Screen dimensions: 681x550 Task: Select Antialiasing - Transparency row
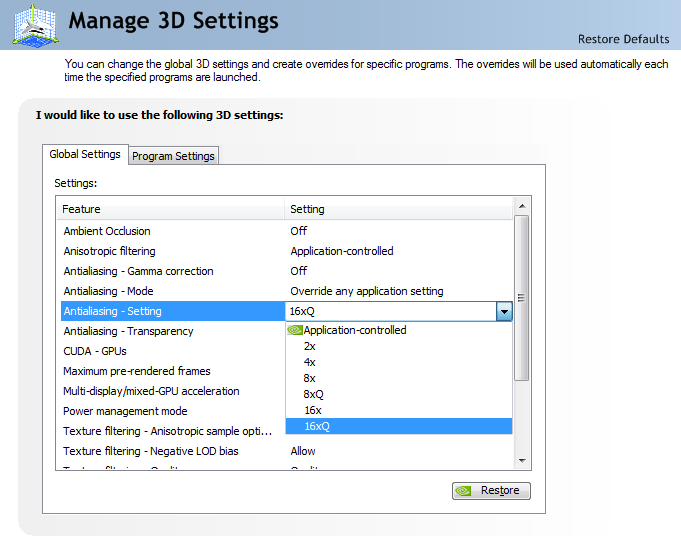(x=173, y=331)
